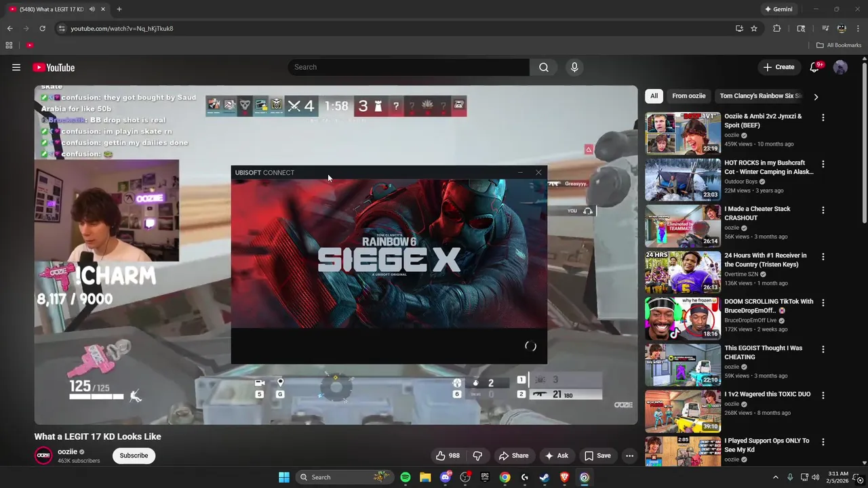Open Ooziie & Ambi 2v2 video thumbnail
Viewport: 868px width, 488px height.
683,134
